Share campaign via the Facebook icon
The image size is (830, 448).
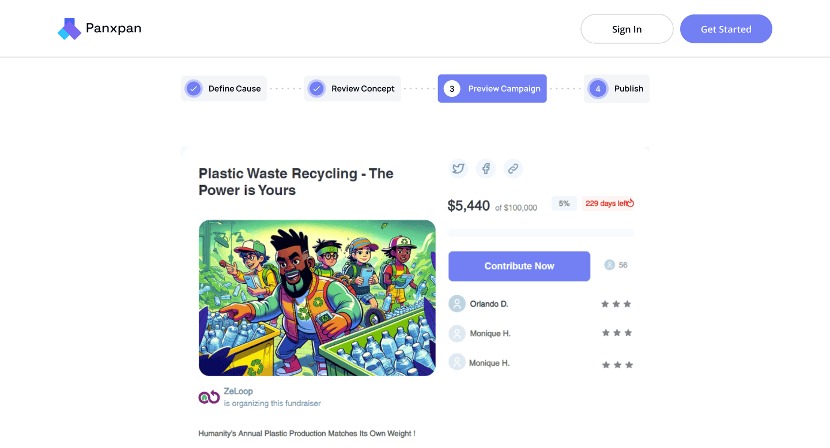click(485, 169)
